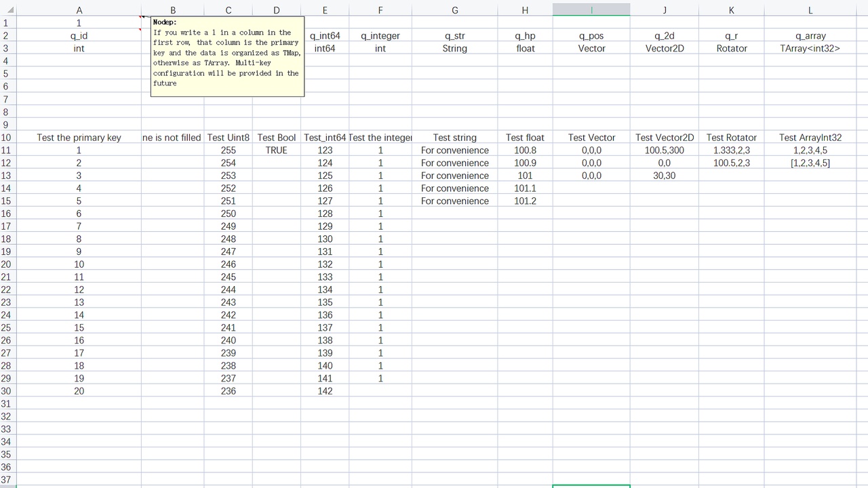The width and height of the screenshot is (868, 488).
Task: Click the Vector type cell under q_pos
Action: (x=591, y=49)
